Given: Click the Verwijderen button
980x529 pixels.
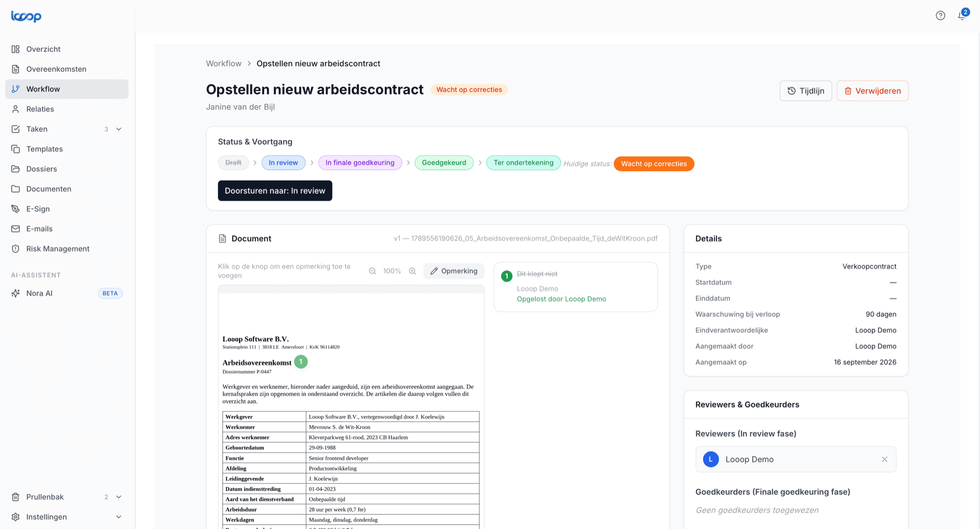Looking at the screenshot, I should tap(872, 91).
